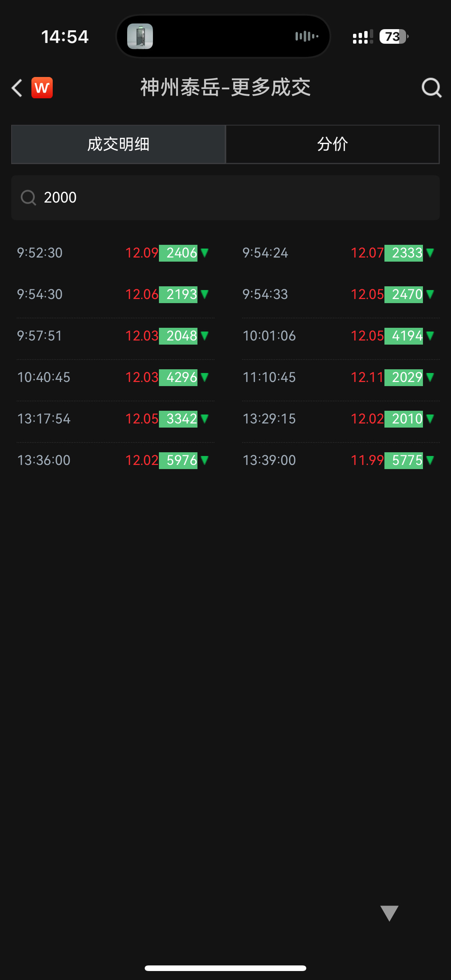The height and width of the screenshot is (980, 451).
Task: Tap the back arrow icon
Action: point(17,88)
